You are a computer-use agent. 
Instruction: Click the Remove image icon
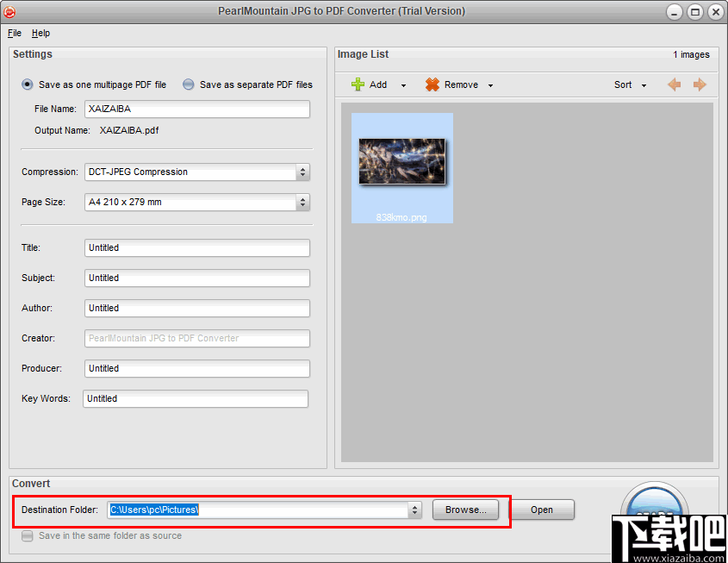pyautogui.click(x=432, y=84)
